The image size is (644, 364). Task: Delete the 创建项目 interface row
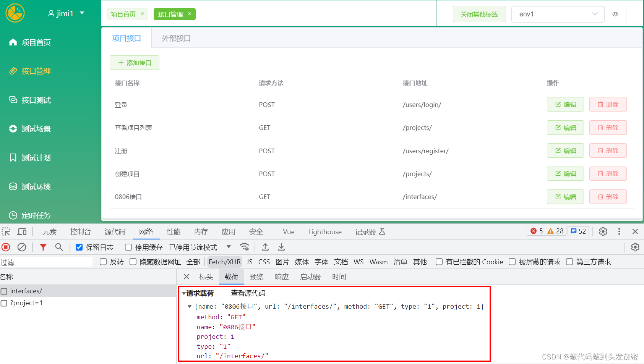(x=608, y=173)
